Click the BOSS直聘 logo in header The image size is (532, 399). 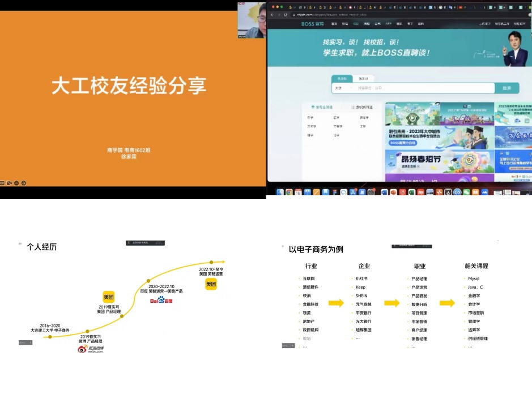312,24
